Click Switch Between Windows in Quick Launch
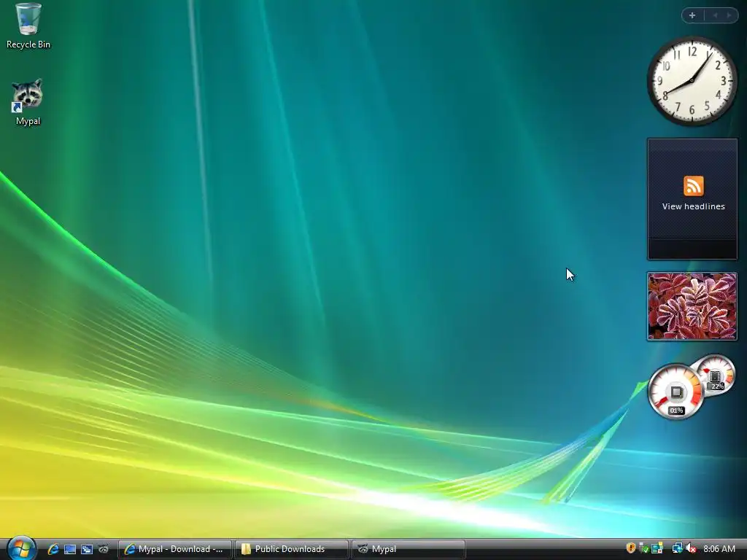This screenshot has width=747, height=560. tap(87, 549)
